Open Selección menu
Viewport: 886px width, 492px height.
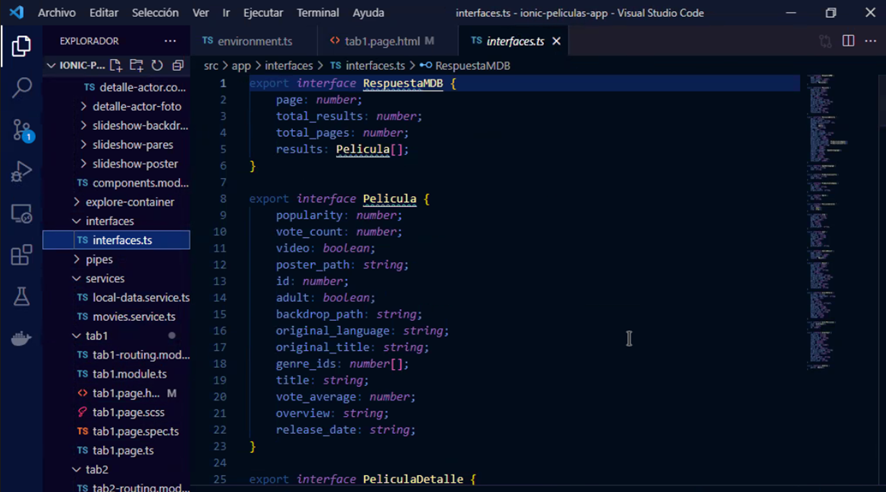[x=155, y=12]
